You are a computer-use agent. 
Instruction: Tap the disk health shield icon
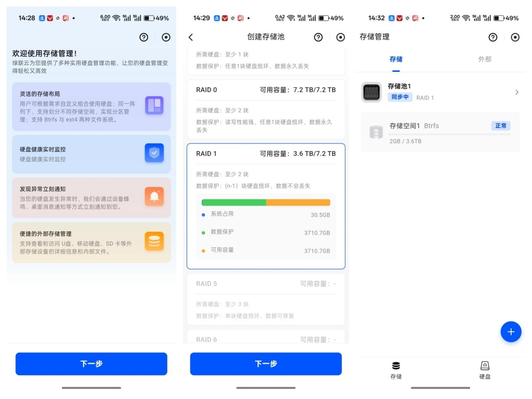[x=155, y=153]
